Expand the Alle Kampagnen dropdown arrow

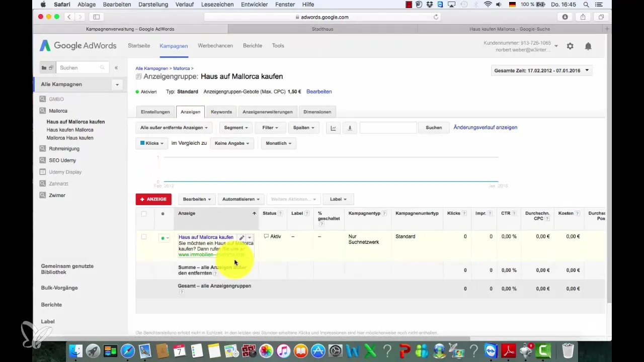tap(117, 84)
